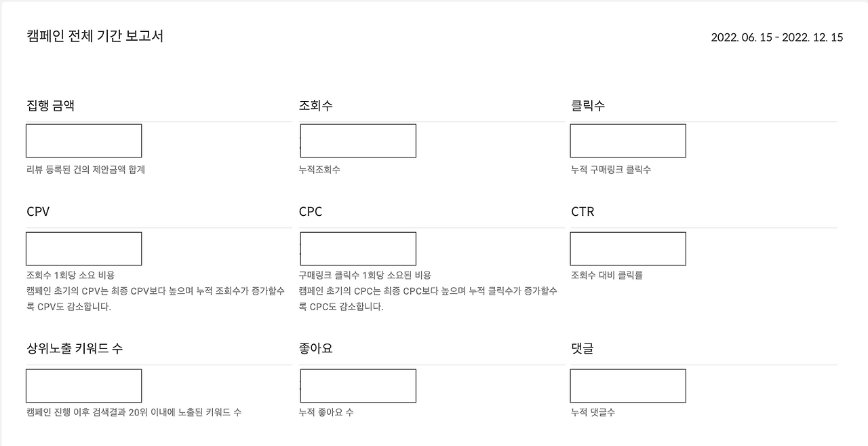868x446 pixels.
Task: Click the 누적 구매링크 클릭수 description text
Action: pyautogui.click(x=611, y=170)
